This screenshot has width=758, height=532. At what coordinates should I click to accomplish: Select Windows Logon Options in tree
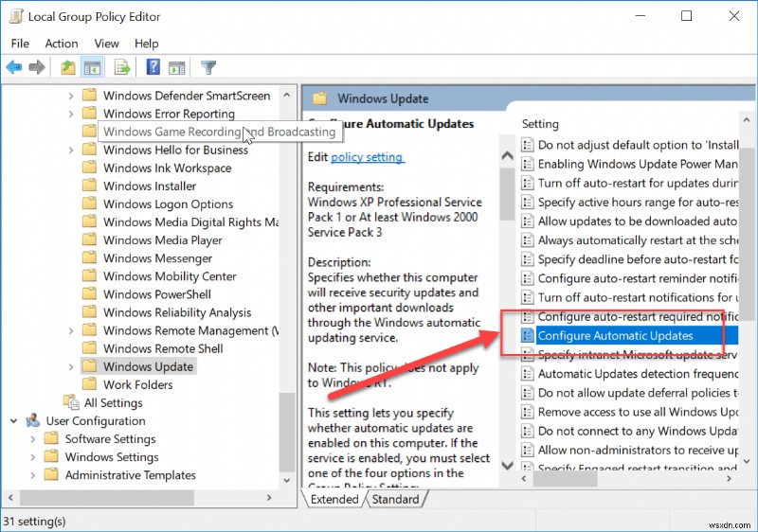168,204
